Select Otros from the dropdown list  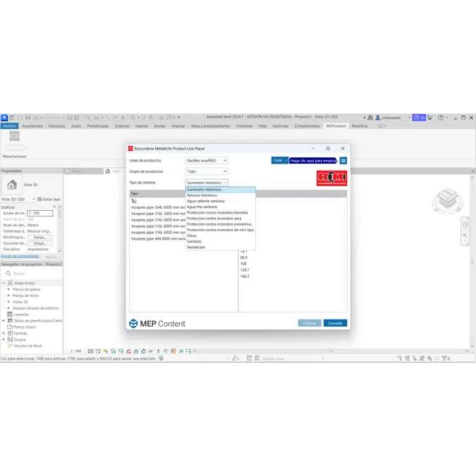coord(221,236)
